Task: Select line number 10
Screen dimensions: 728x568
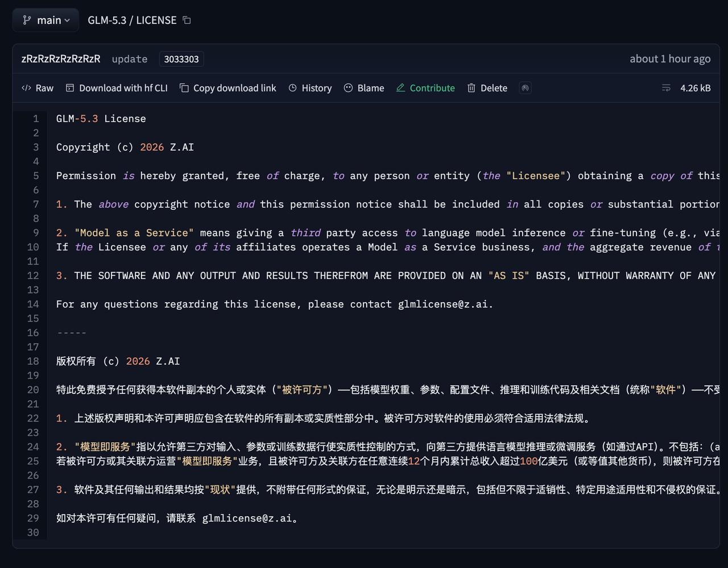Action: click(33, 246)
